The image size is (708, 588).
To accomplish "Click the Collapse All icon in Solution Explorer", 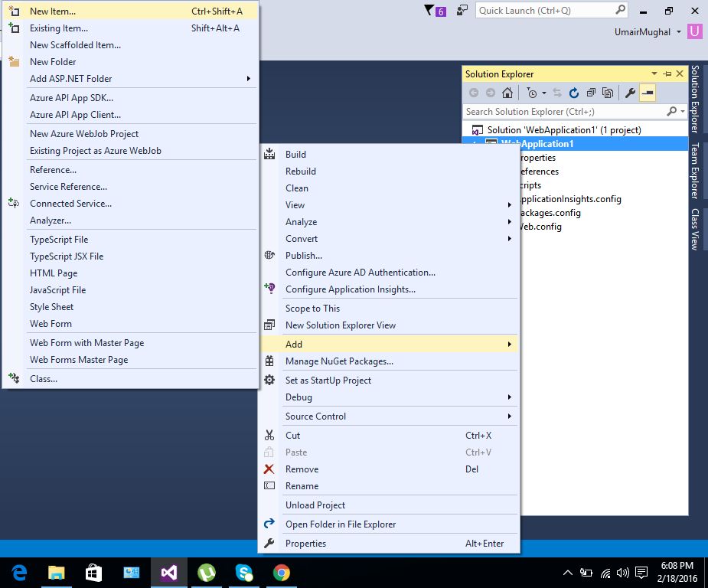I will 591,93.
